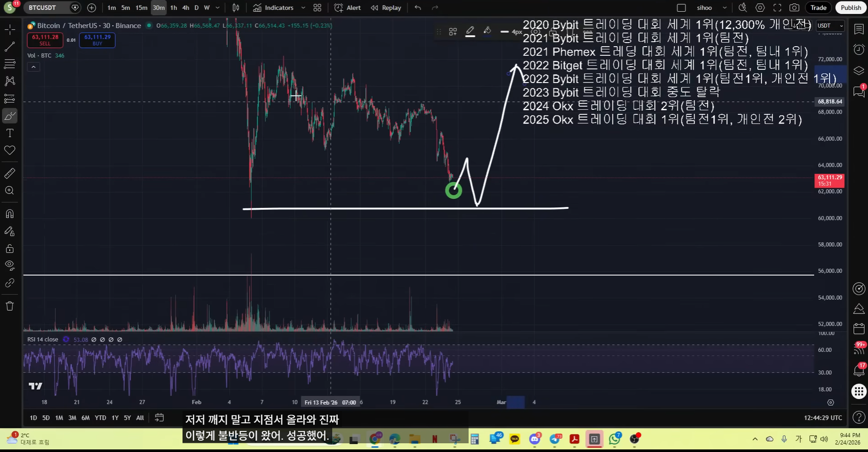
Task: Open the drawing link sync tool
Action: [x=10, y=283]
